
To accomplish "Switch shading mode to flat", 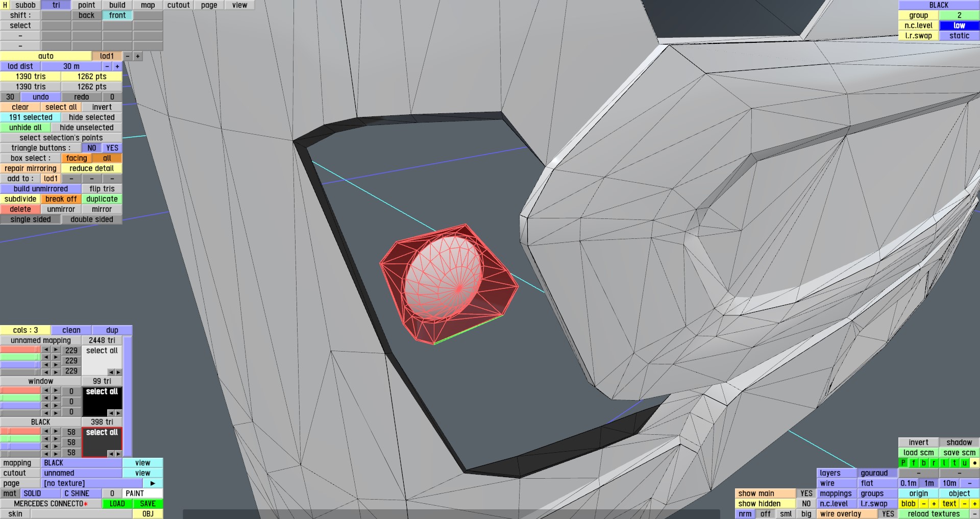I will point(877,483).
